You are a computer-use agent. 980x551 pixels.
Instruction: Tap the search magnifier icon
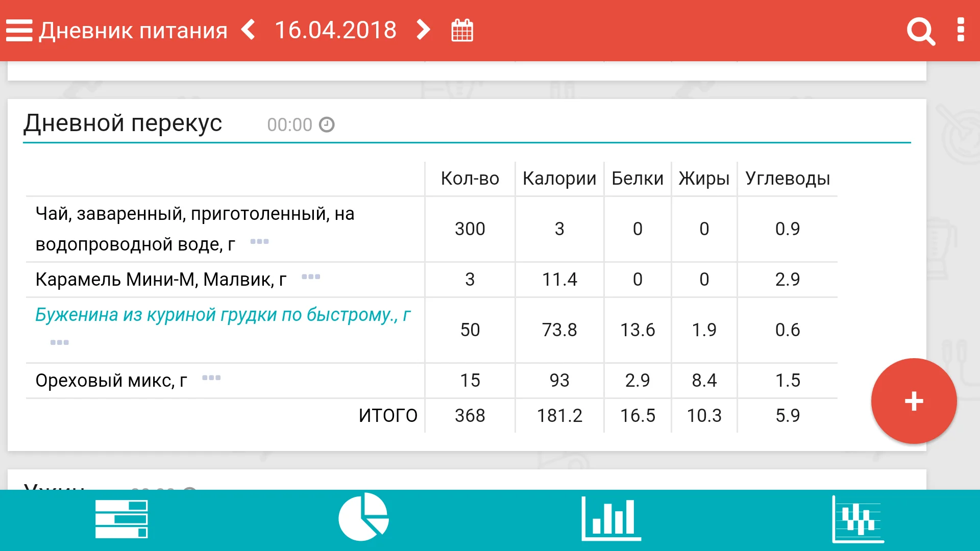920,32
